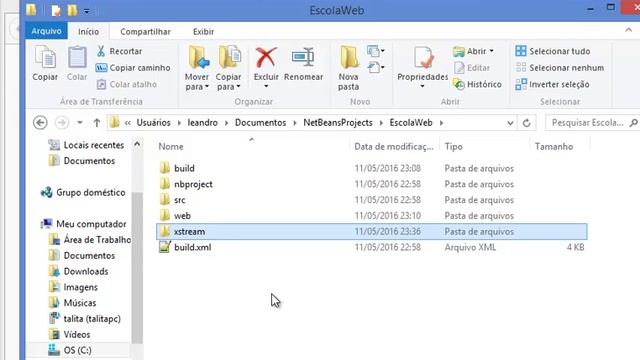The width and height of the screenshot is (640, 360).
Task: Click Copiar caminho
Action: pyautogui.click(x=133, y=68)
